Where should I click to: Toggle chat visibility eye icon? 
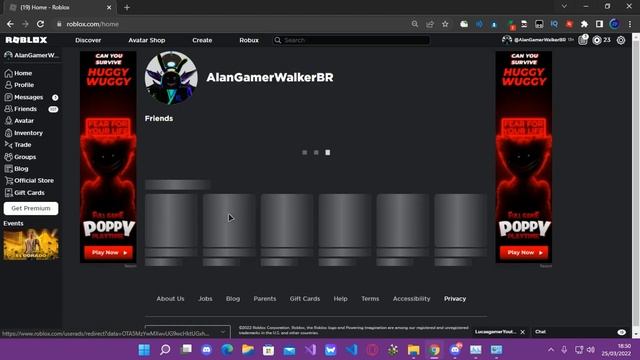[622, 332]
